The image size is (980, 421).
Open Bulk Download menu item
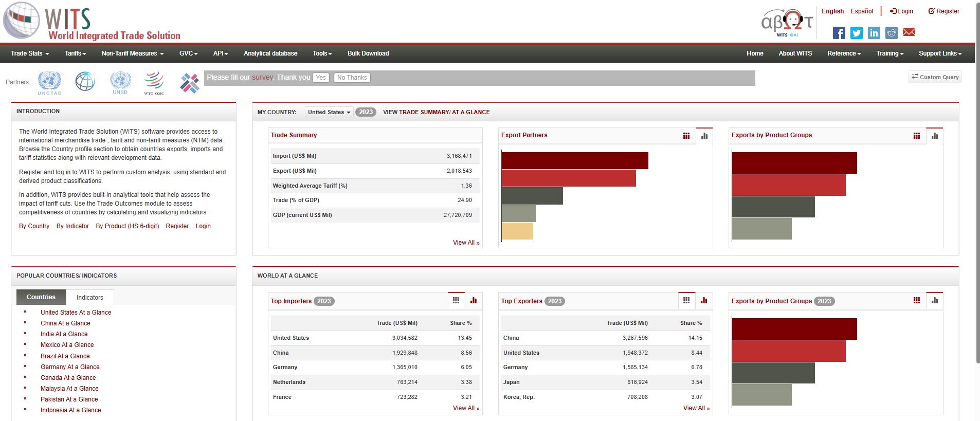pos(368,53)
